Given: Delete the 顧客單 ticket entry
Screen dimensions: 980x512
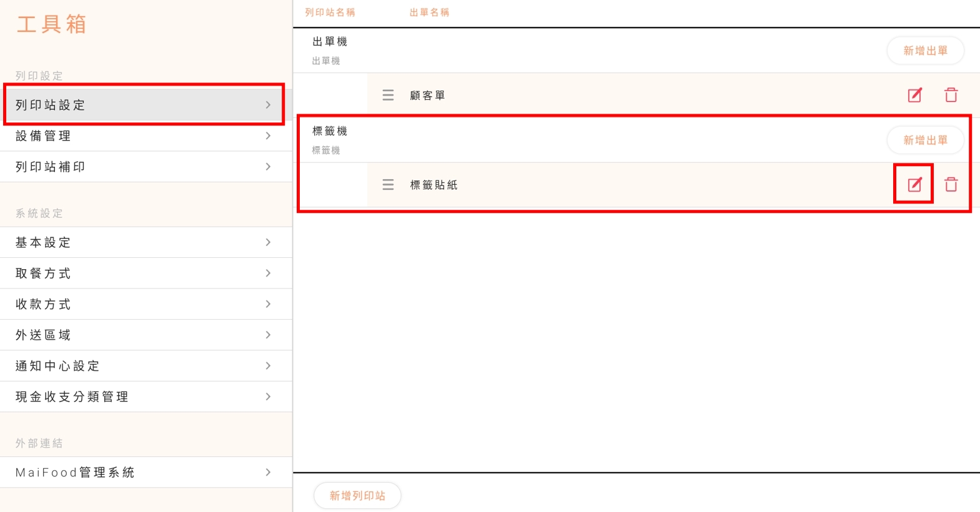Looking at the screenshot, I should tap(951, 95).
